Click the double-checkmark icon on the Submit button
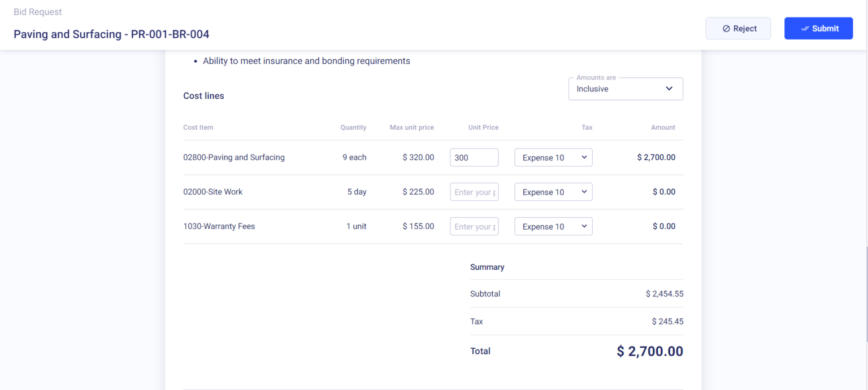This screenshot has width=868, height=390. click(x=805, y=28)
